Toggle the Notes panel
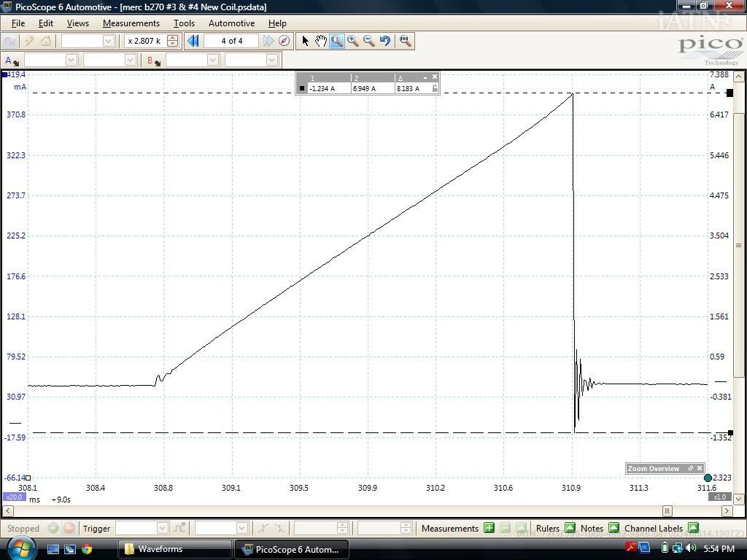 pyautogui.click(x=614, y=528)
